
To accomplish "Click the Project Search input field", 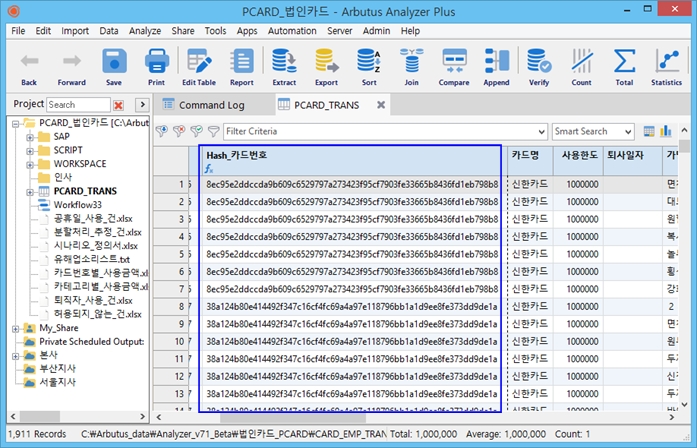I will tap(78, 105).
